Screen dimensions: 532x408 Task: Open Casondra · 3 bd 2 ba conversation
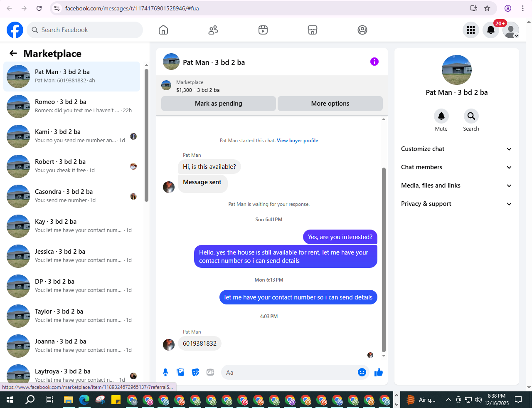point(71,196)
